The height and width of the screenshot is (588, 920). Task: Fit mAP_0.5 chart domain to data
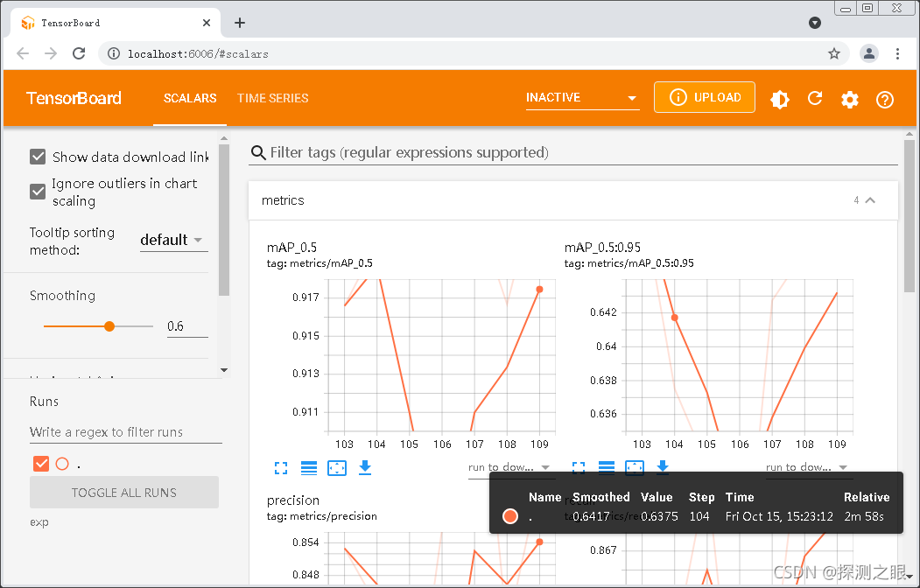tap(337, 468)
